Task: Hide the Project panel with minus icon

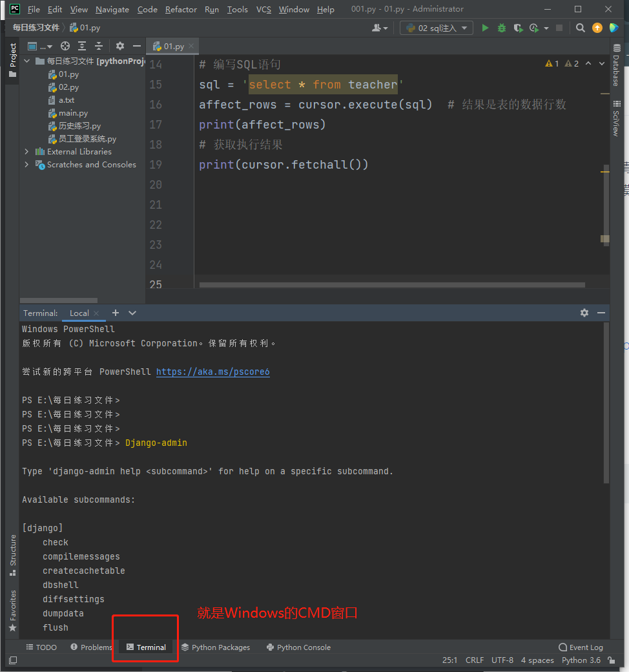Action: [137, 47]
